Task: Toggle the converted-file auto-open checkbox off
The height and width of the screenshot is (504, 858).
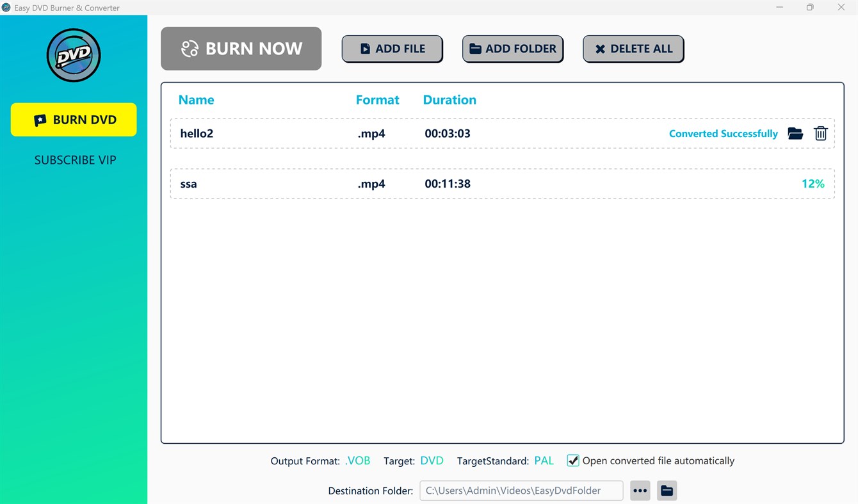Action: click(x=572, y=460)
